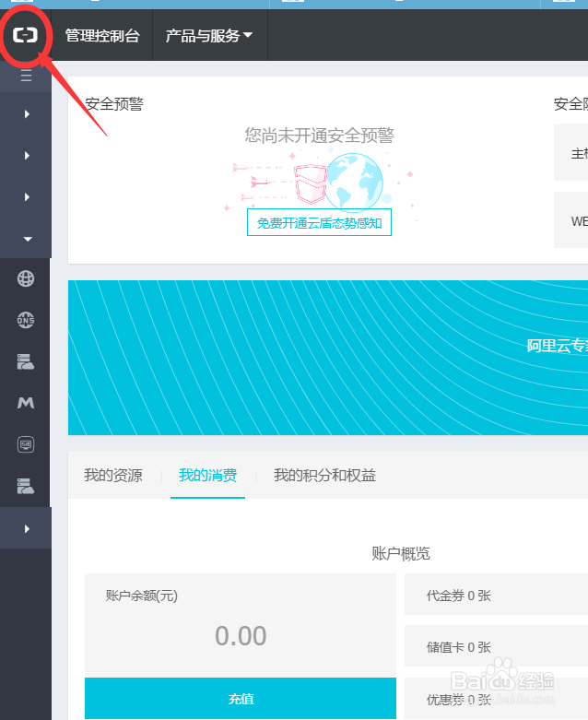Expand the second collapsed sidebar group arrow
This screenshot has height=720, width=588.
click(x=27, y=156)
